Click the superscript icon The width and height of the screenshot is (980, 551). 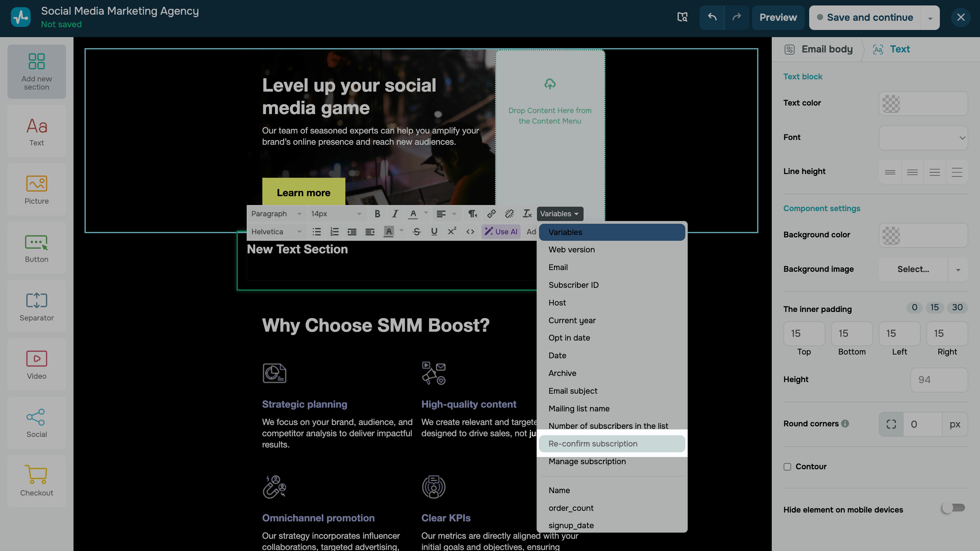(452, 232)
